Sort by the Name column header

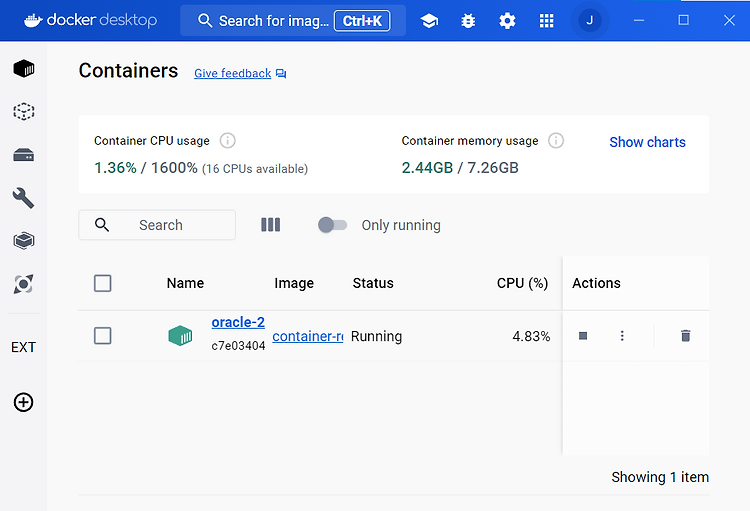(x=185, y=283)
